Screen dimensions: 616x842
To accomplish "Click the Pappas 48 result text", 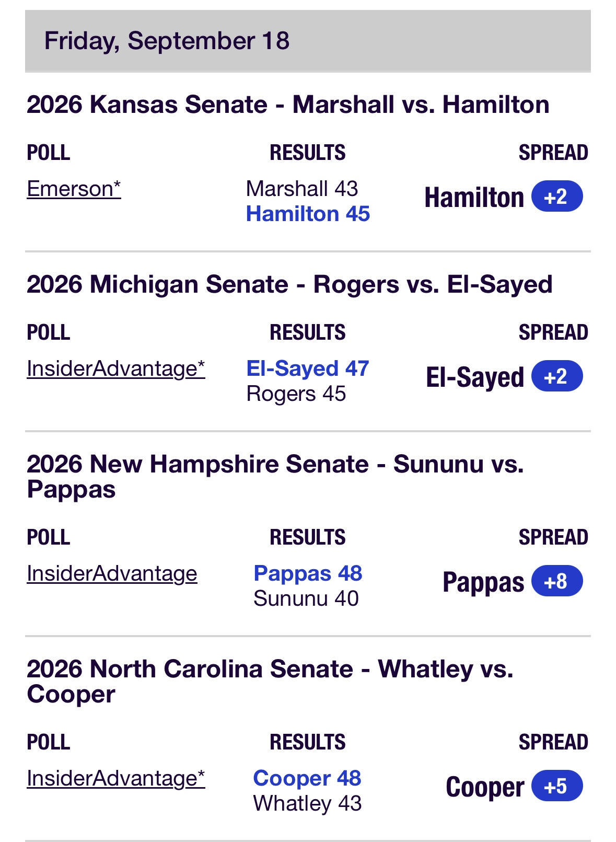I will 308,573.
